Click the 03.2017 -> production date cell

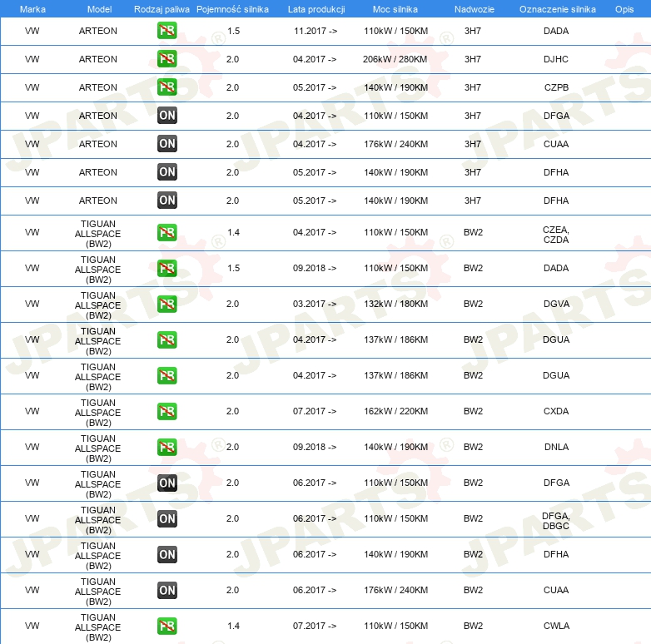click(x=315, y=304)
